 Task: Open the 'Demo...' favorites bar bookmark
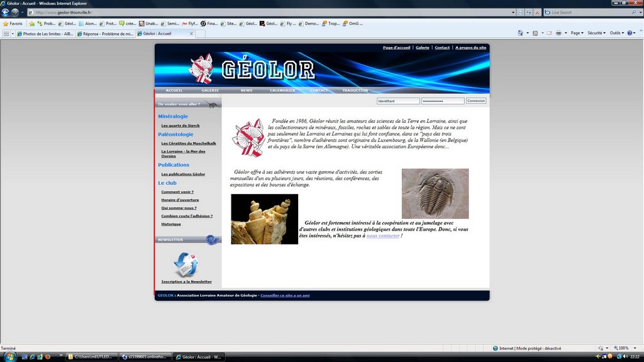[x=309, y=23]
